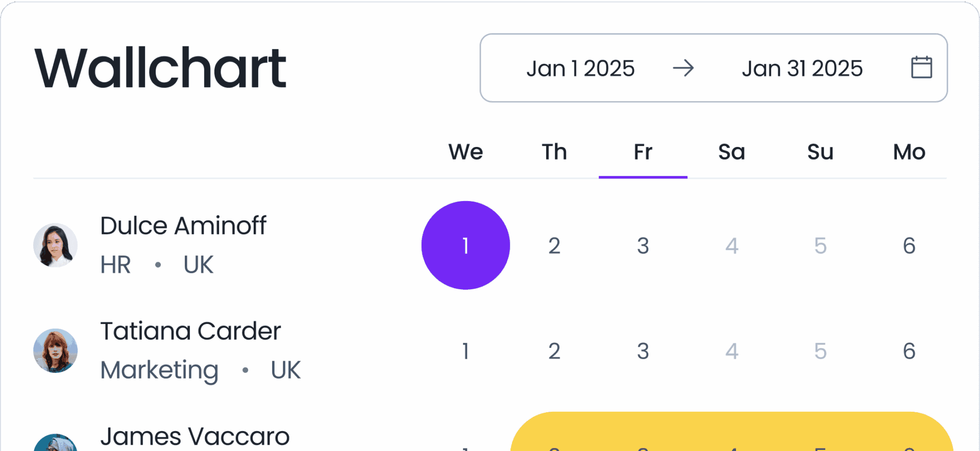Select day 2 in Dulce Aminoff's row
This screenshot has width=980, height=451.
tap(554, 246)
